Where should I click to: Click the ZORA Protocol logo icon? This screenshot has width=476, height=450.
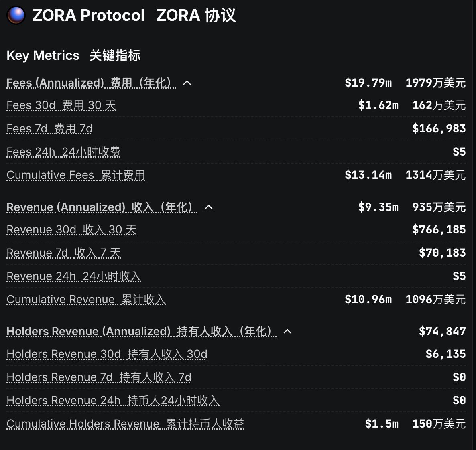[x=16, y=15]
